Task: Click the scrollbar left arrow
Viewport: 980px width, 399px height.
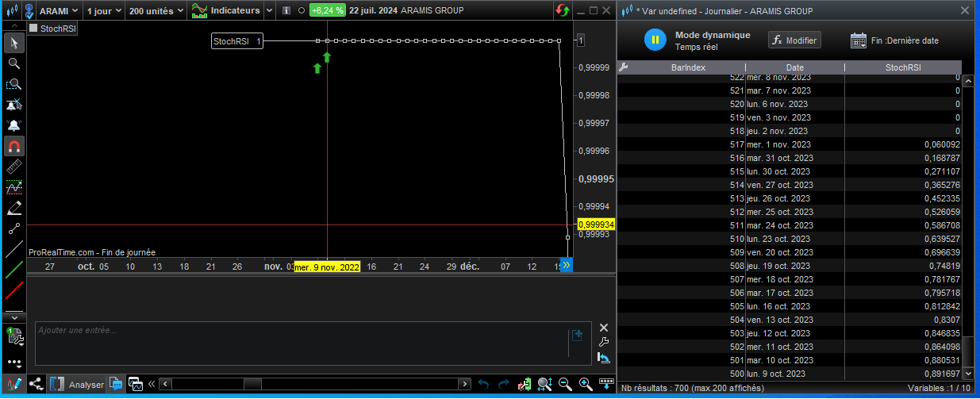Action: [x=165, y=385]
